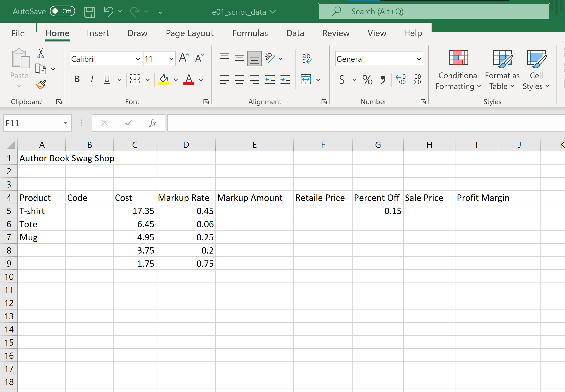565x392 pixels.
Task: Open the Customize Quick Access Toolbar dropdown
Action: pos(160,12)
